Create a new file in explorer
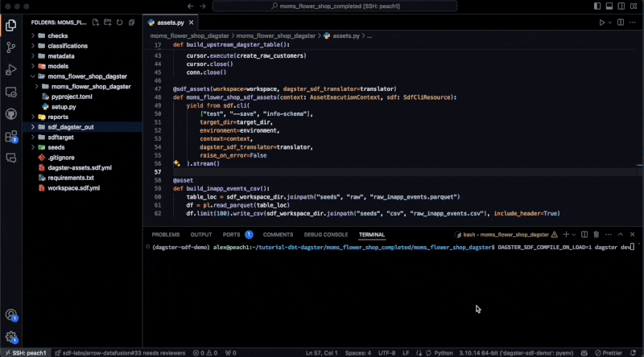Viewport: 644px width, 357px height. coord(96,23)
